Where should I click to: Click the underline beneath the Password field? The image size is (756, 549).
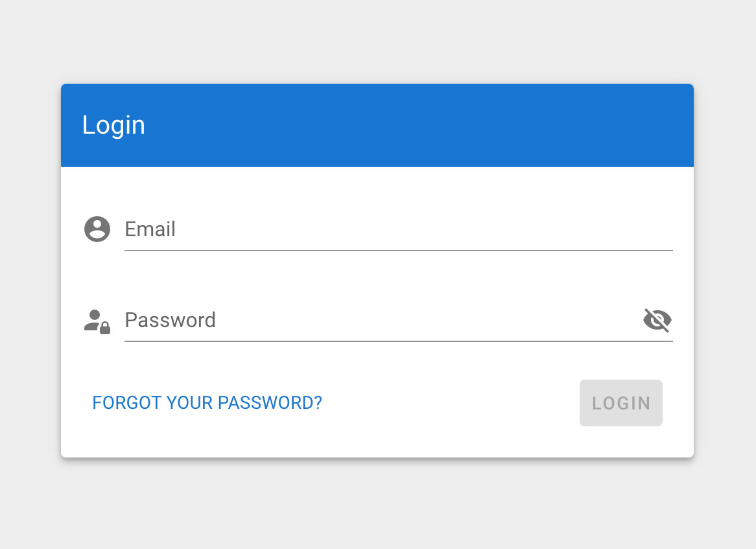pyautogui.click(x=398, y=341)
